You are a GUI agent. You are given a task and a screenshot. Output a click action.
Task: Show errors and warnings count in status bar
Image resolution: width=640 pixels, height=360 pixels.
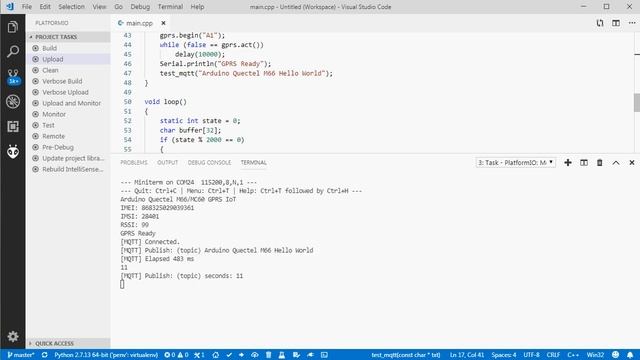(x=176, y=355)
